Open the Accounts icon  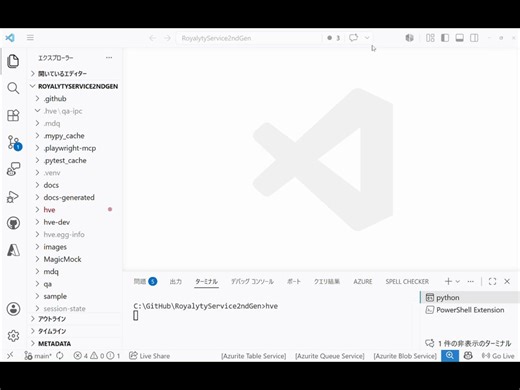[x=13, y=309]
